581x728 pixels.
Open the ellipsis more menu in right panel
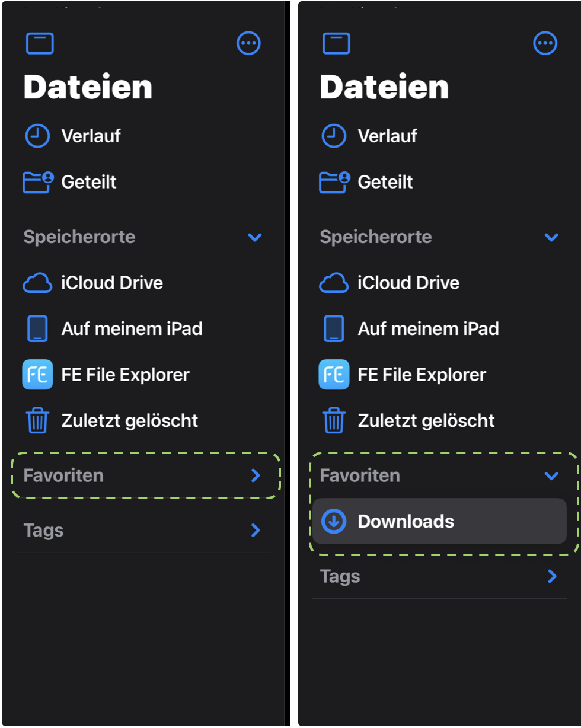[545, 43]
